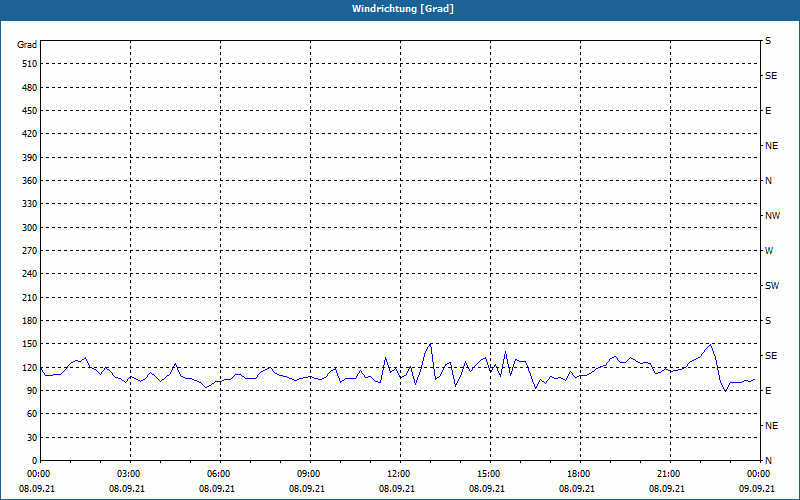The height and width of the screenshot is (500, 800).
Task: Select the 480 y-axis value
Action: coord(30,88)
